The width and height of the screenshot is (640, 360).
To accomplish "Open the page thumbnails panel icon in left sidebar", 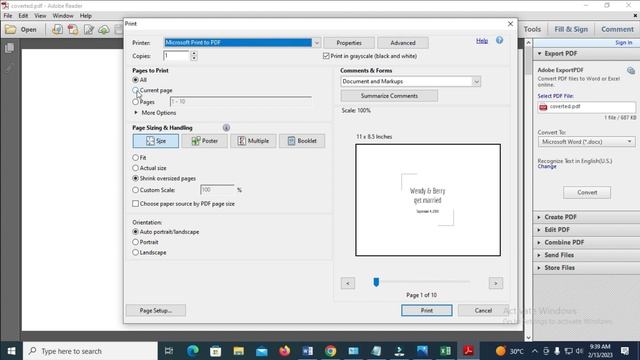I will (x=9, y=48).
